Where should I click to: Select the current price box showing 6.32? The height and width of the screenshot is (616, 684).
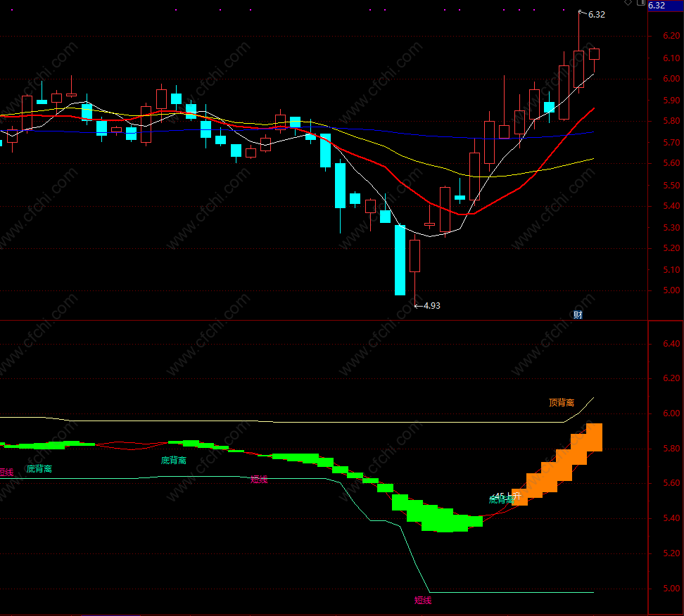[665, 5]
